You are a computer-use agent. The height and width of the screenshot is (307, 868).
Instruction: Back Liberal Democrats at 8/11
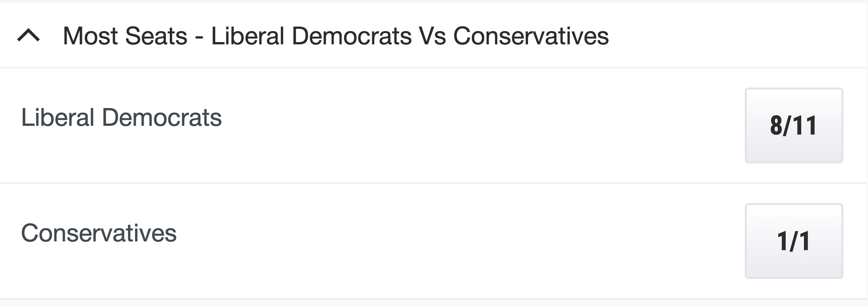[x=794, y=125]
